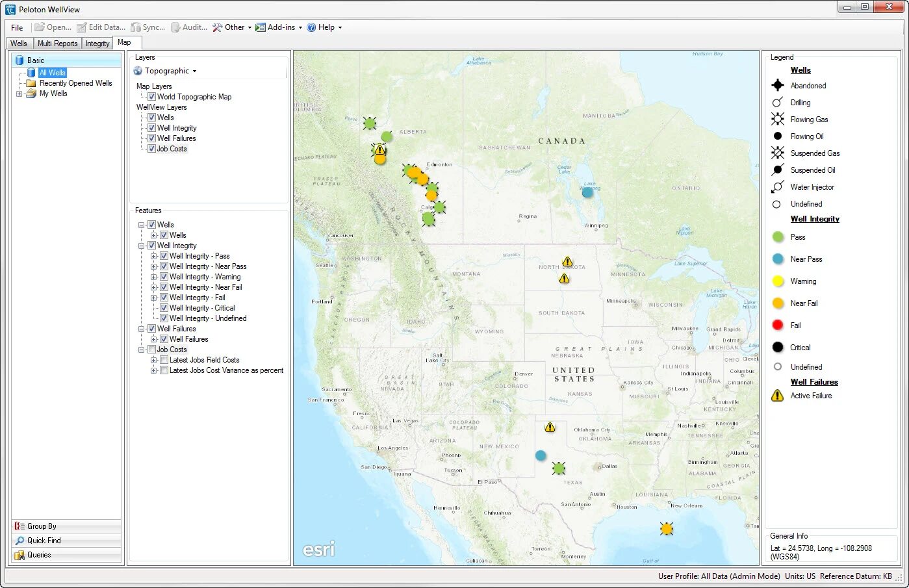Click the Lat Long coordinates readout
This screenshot has width=909, height=588.
click(821, 552)
